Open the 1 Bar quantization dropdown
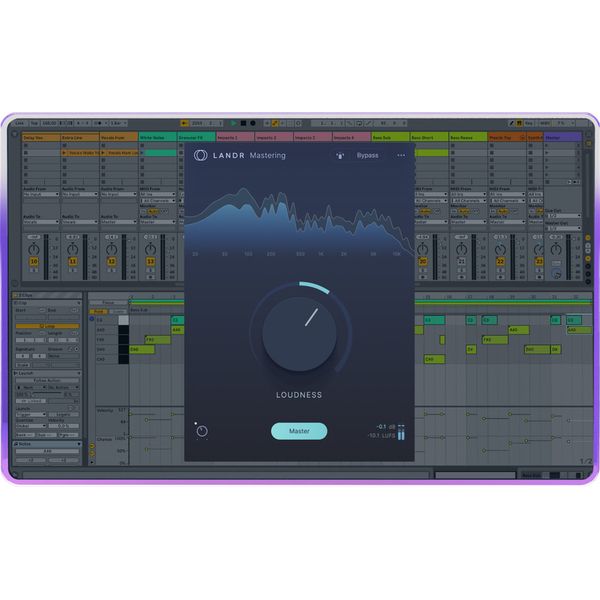The width and height of the screenshot is (600, 600). pos(119,123)
